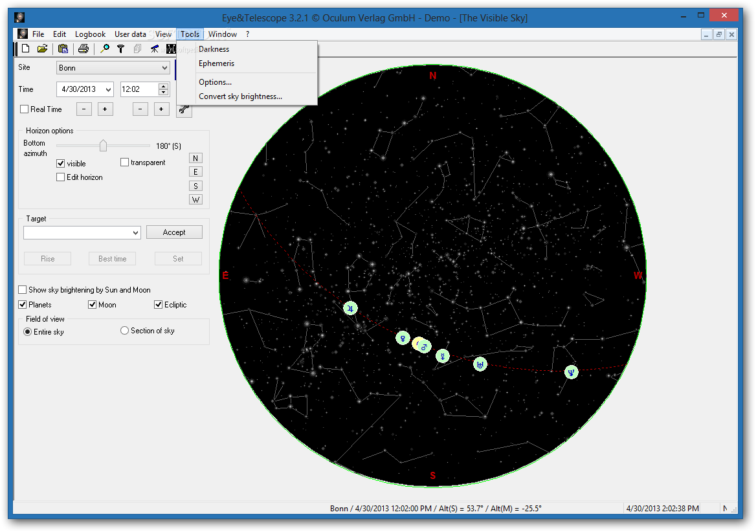Image resolution: width=756 pixels, height=532 pixels.
Task: Click the Accept button
Action: [x=174, y=232]
